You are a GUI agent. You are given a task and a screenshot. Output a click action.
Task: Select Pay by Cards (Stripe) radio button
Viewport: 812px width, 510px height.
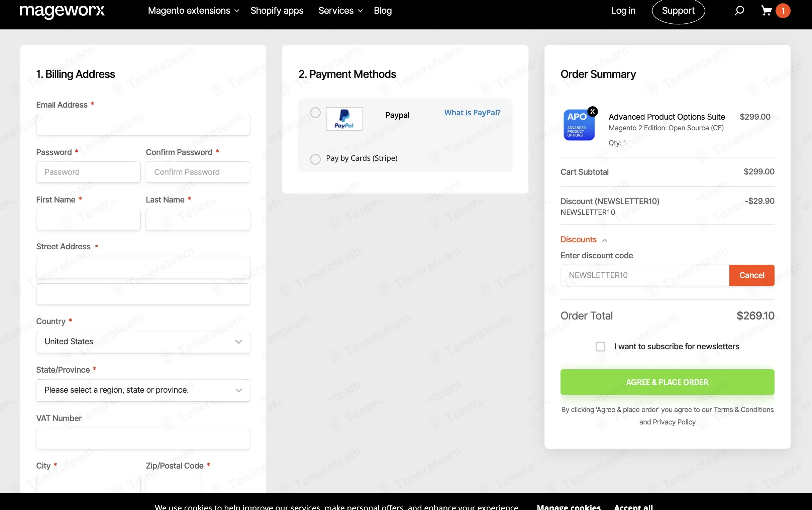click(x=315, y=159)
